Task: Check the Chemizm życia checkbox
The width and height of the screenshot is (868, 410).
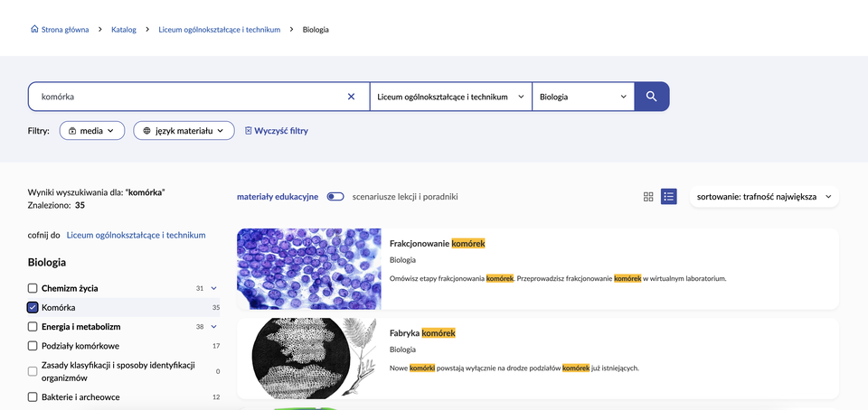Action: (x=33, y=288)
